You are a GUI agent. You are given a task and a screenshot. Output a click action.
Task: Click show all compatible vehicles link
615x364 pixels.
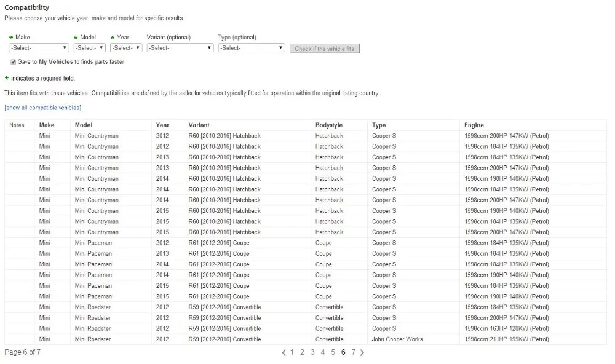click(43, 108)
